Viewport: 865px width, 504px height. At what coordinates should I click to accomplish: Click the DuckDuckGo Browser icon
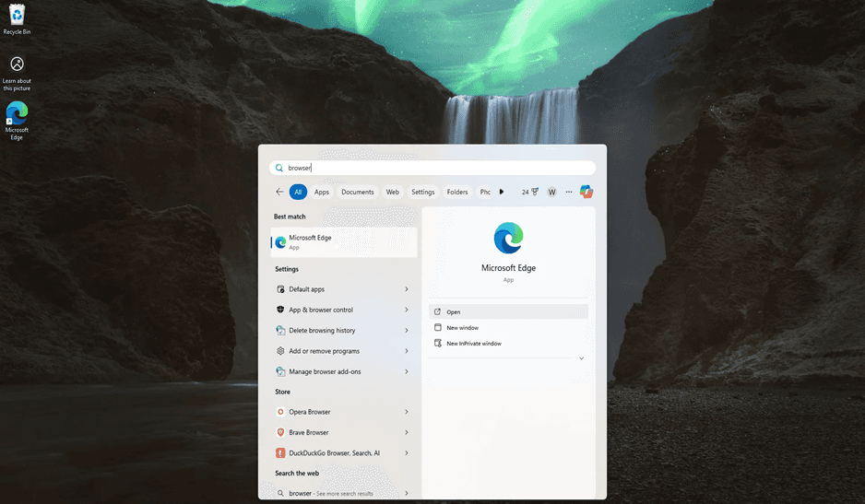click(280, 452)
